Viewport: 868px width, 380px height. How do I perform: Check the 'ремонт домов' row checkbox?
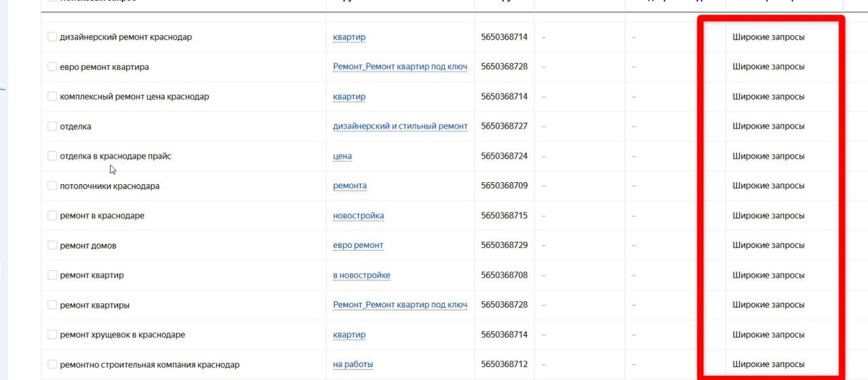click(52, 246)
